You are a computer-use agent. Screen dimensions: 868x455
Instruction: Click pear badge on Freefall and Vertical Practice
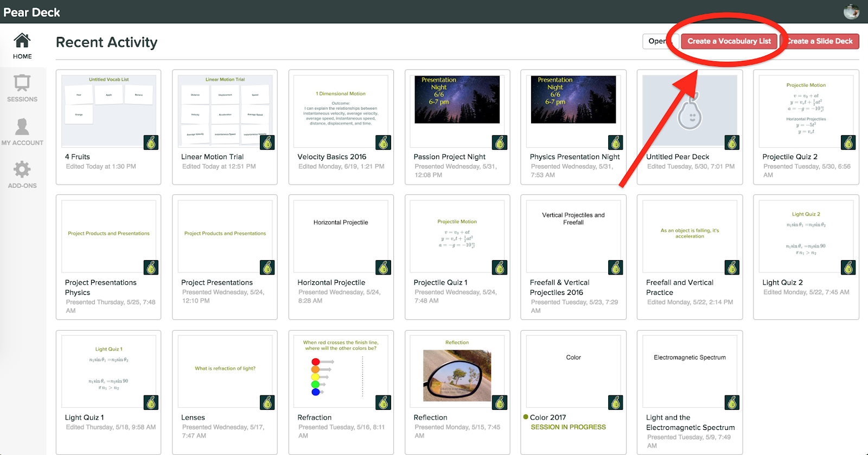tap(732, 268)
